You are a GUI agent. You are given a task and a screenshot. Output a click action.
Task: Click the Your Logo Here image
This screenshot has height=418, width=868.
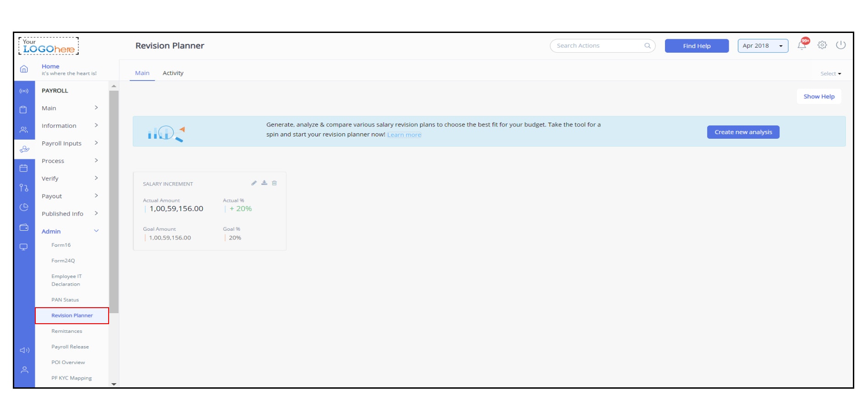pyautogui.click(x=49, y=46)
